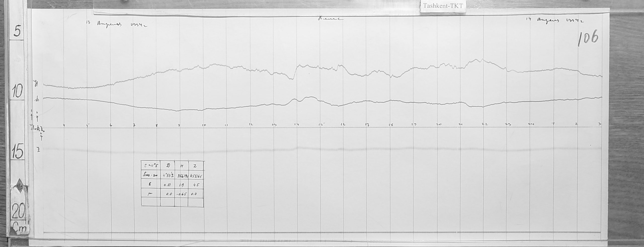The width and height of the screenshot is (644, 247).
Task: Select the D column header in the table
Action: point(167,166)
